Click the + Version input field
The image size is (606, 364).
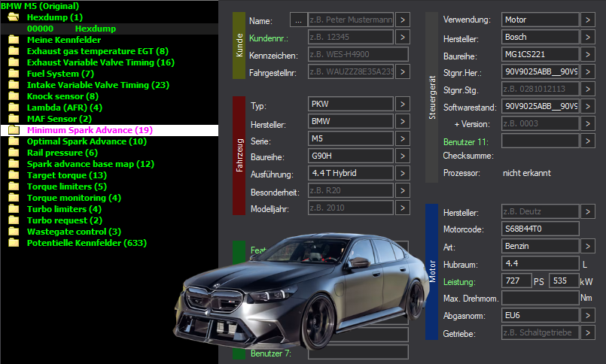[x=541, y=123]
